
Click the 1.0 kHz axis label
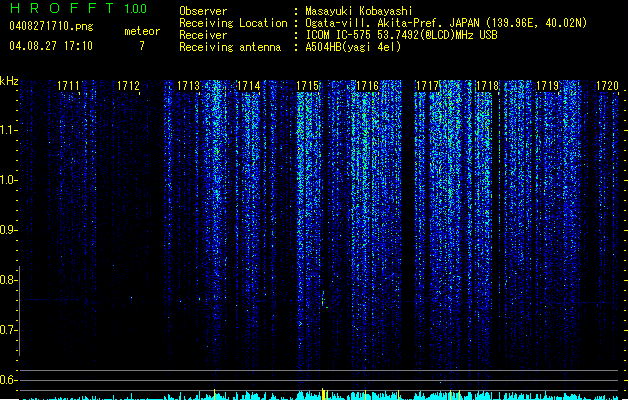coord(8,180)
